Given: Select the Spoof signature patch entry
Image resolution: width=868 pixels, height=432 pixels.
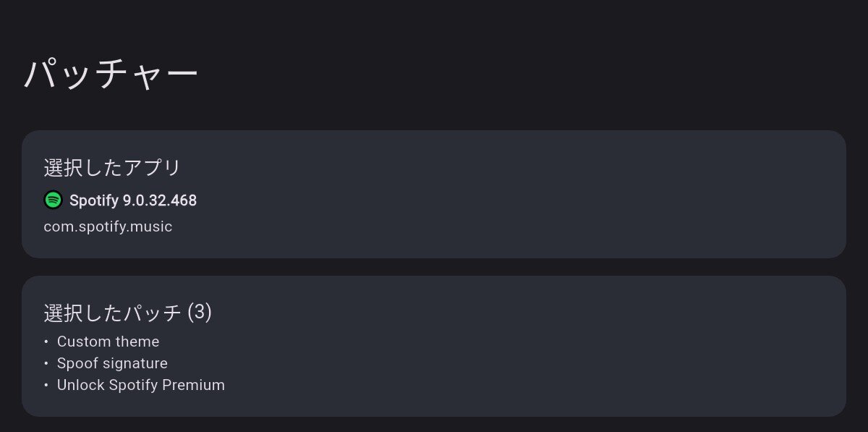Looking at the screenshot, I should 112,363.
